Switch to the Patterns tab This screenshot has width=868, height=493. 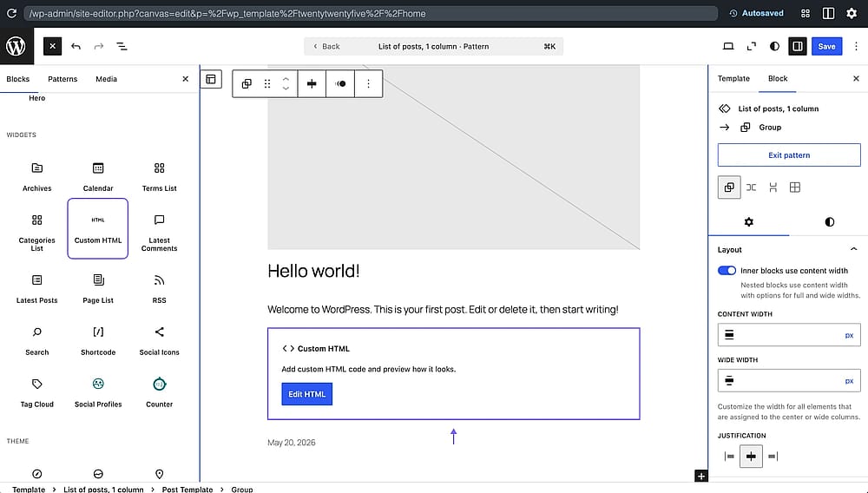click(x=62, y=79)
